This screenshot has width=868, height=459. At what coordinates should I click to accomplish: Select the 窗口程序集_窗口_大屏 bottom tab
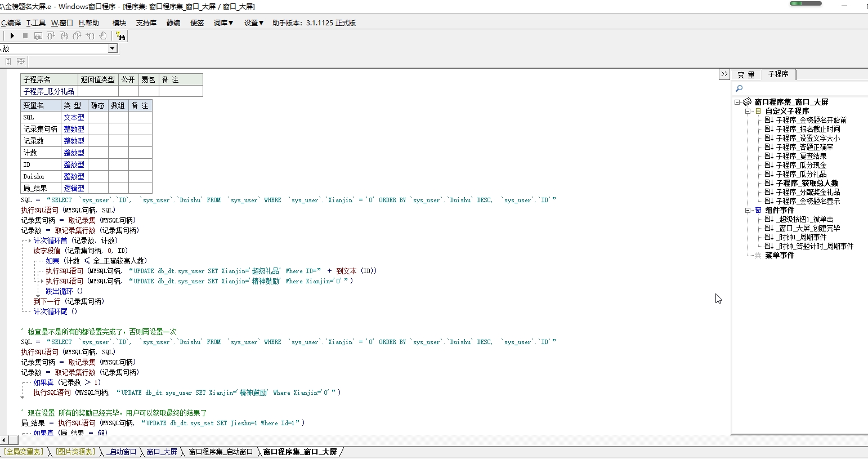[x=300, y=452]
